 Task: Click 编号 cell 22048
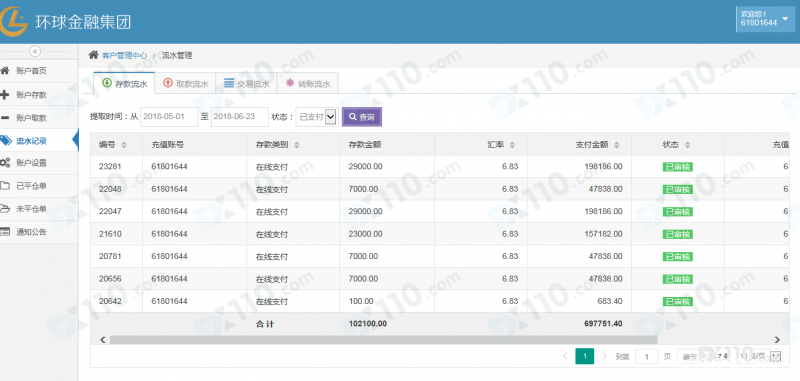point(110,189)
